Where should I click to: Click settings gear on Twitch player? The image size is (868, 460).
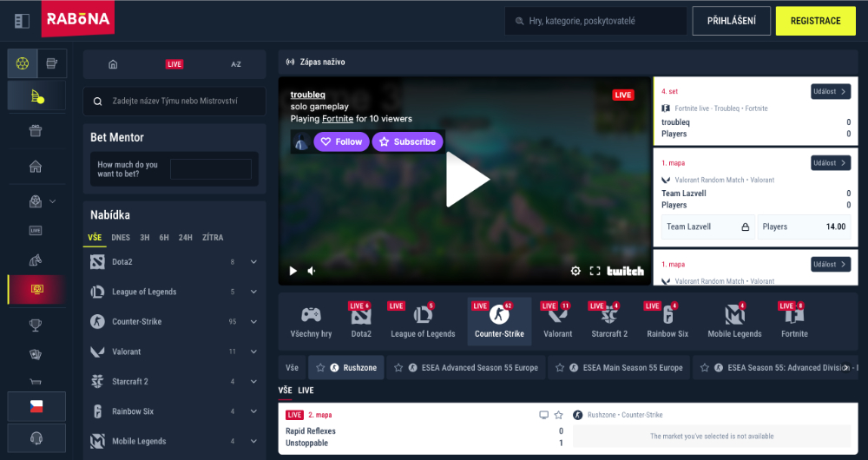pyautogui.click(x=575, y=271)
